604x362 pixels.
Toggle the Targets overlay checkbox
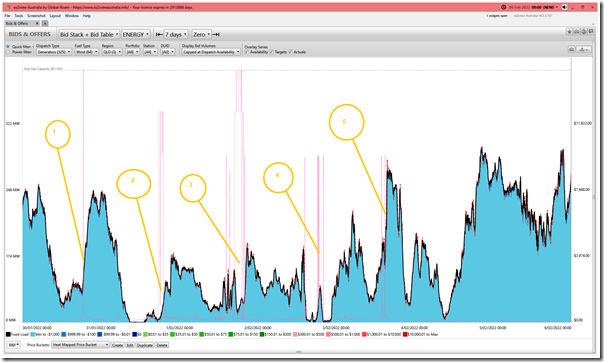[272, 52]
